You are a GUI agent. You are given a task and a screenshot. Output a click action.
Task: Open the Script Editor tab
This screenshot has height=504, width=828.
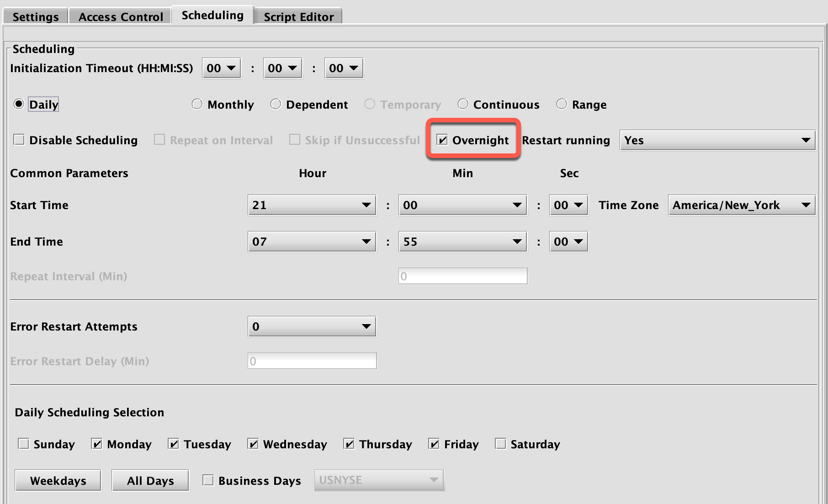(x=298, y=17)
